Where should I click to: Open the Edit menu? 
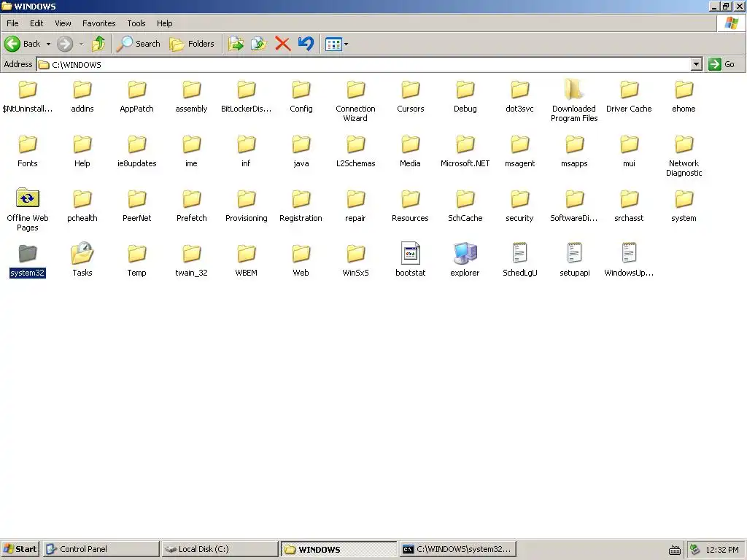[x=36, y=23]
